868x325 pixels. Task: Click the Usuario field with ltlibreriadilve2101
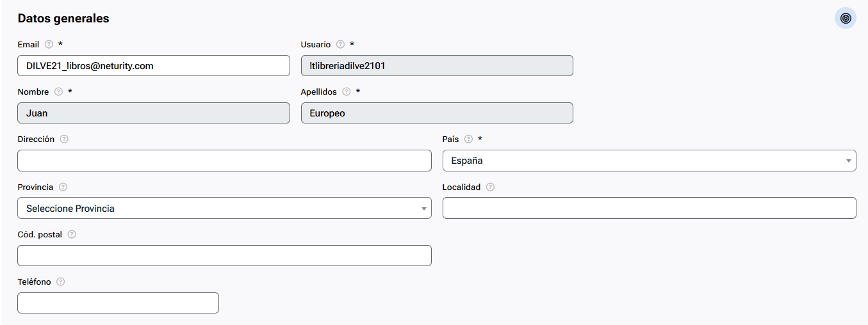[437, 65]
